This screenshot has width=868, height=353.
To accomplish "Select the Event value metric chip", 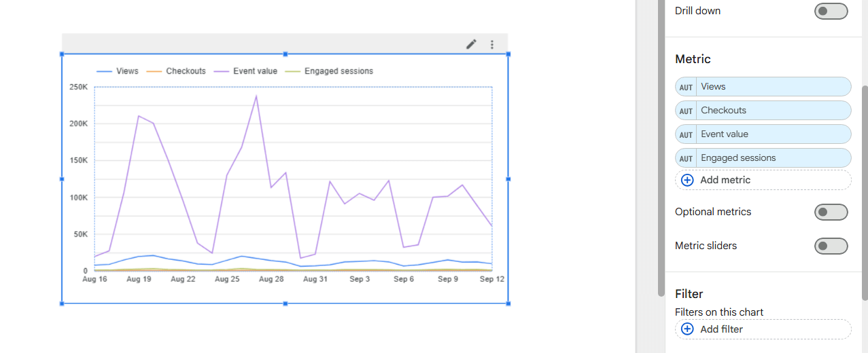I will [x=763, y=134].
